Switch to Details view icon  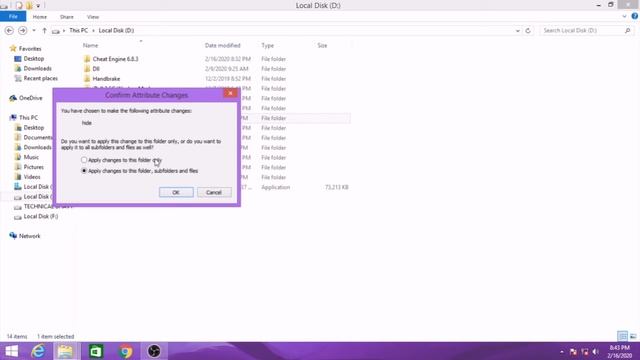[622, 336]
